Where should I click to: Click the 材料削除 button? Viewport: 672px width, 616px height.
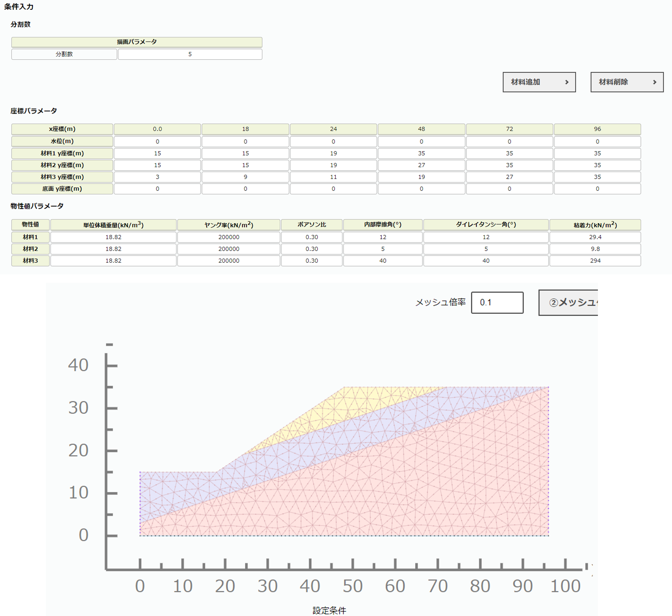coord(627,82)
